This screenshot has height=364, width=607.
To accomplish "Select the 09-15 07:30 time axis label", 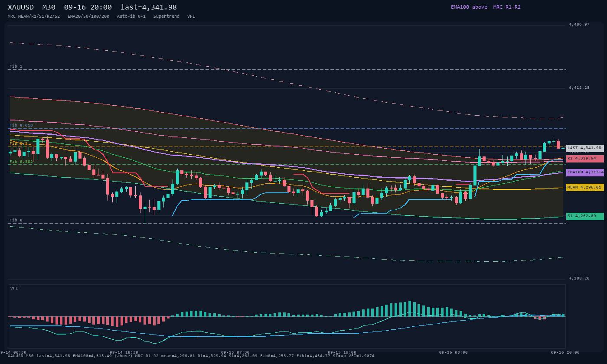I will tap(235, 352).
